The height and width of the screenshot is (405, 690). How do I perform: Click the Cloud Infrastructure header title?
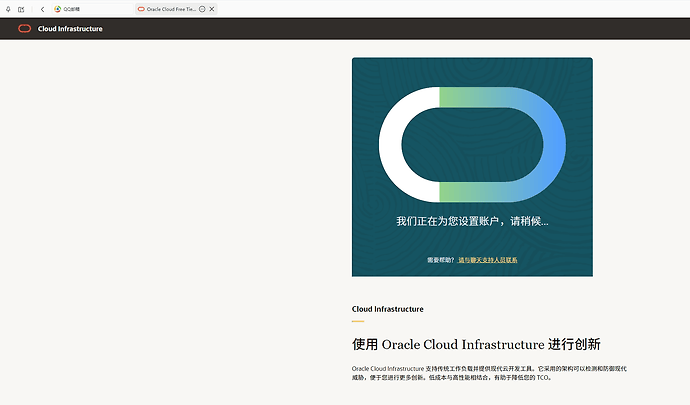pos(70,29)
